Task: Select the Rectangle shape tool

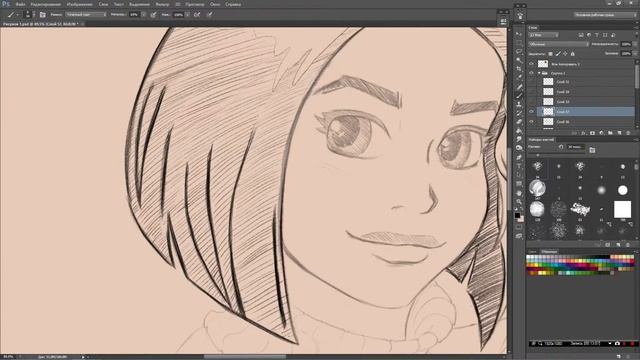Action: click(519, 184)
